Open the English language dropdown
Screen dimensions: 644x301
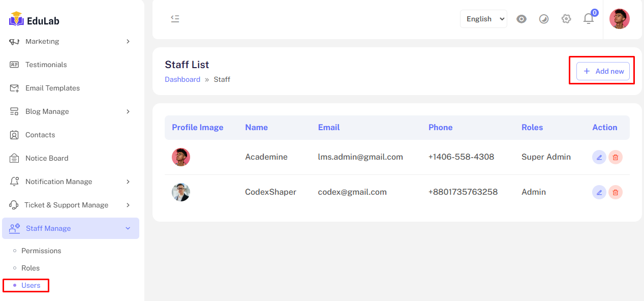pos(483,19)
